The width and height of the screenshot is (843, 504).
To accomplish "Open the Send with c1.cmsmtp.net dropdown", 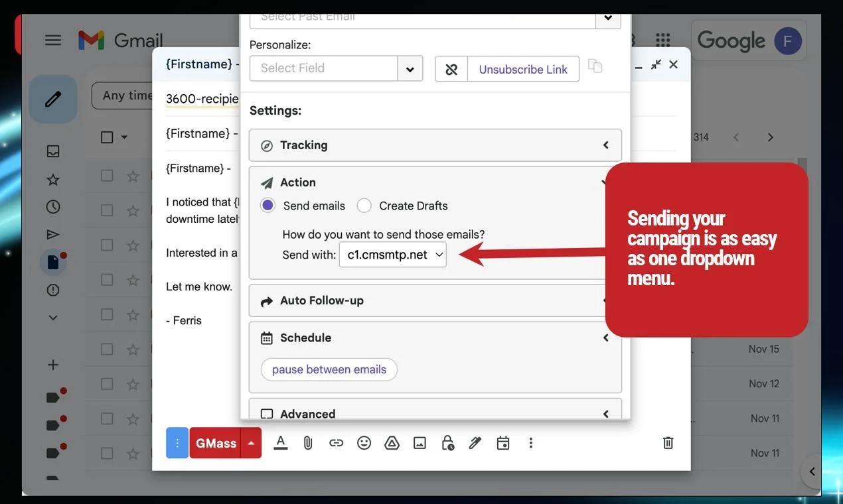I will click(393, 255).
